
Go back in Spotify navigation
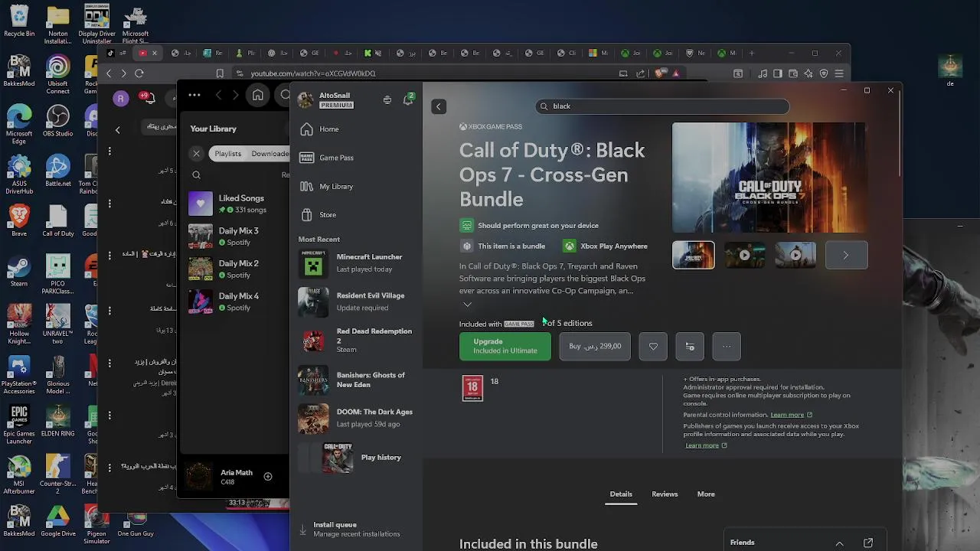click(x=219, y=96)
